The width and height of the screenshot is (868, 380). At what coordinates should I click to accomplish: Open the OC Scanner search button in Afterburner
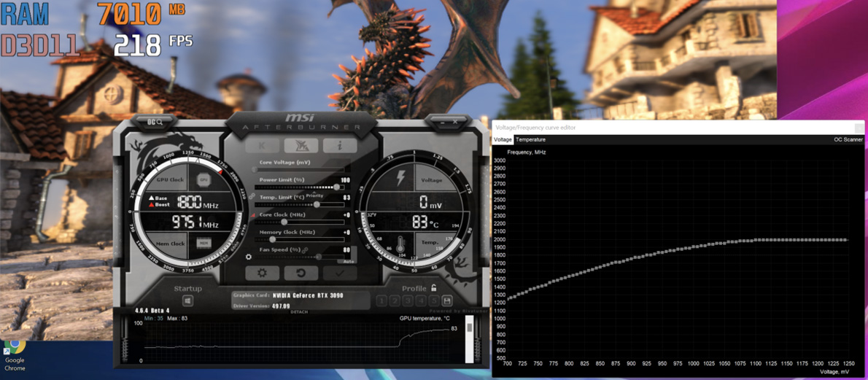(x=155, y=121)
